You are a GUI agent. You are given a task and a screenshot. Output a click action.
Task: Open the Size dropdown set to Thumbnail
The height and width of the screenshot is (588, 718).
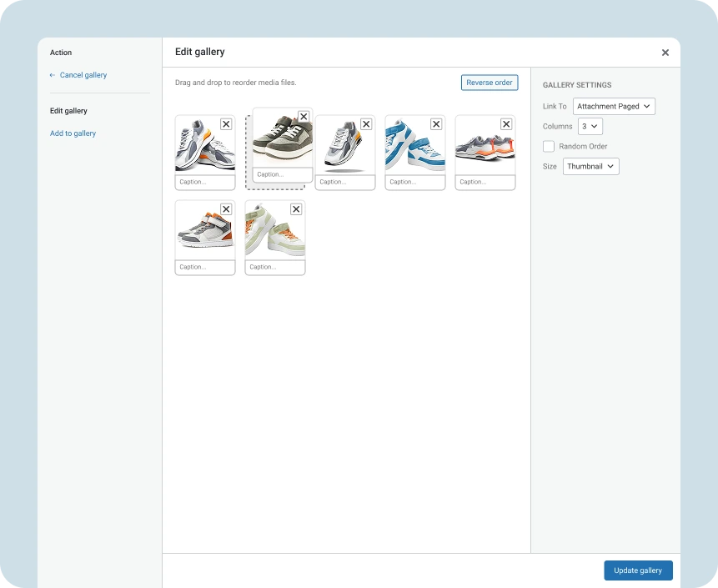coord(590,167)
